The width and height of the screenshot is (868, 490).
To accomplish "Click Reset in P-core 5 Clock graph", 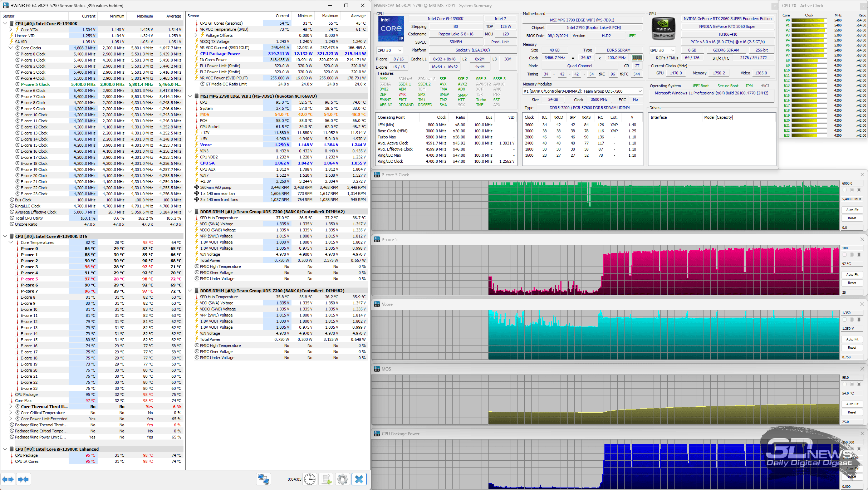I will coord(852,218).
